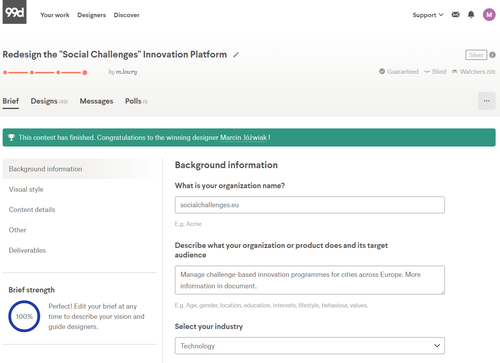Go to Content details section

(x=32, y=210)
